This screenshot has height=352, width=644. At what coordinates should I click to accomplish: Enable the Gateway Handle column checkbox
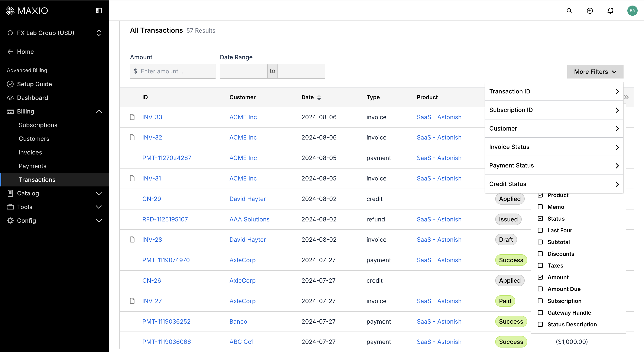(x=540, y=313)
